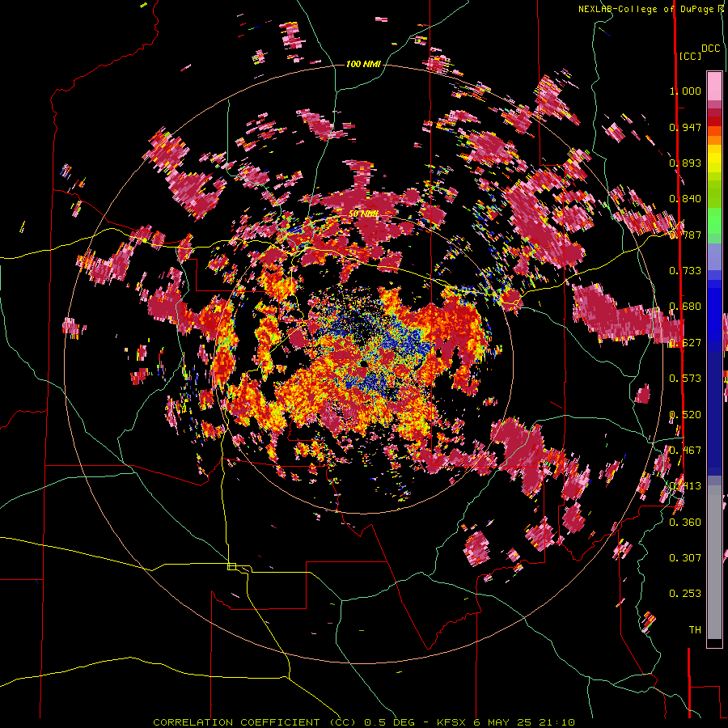Select the 0.627 color scale value
Image resolution: width=728 pixels, height=728 pixels.
[x=685, y=343]
